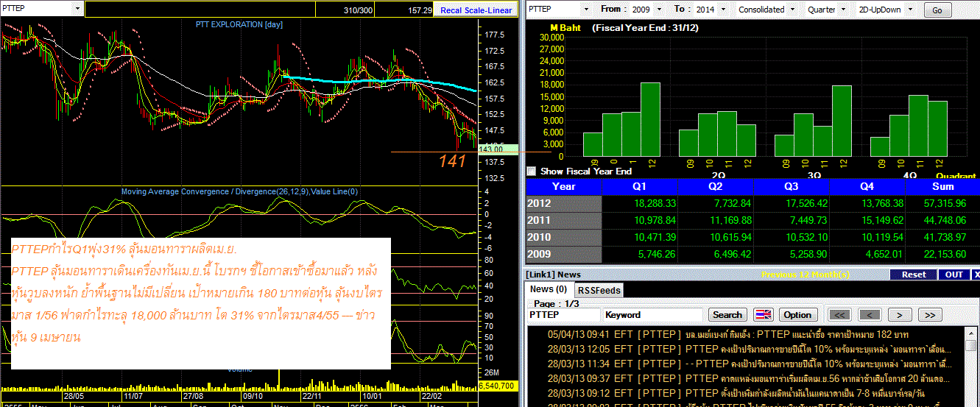Jump to last news page (>>)
The width and height of the screenshot is (980, 407).
(929, 315)
